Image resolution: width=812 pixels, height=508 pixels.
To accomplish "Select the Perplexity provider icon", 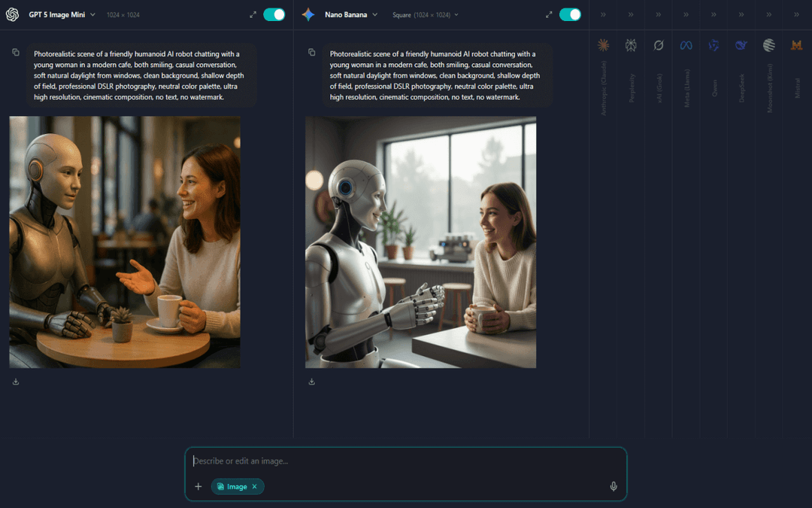I will point(631,45).
